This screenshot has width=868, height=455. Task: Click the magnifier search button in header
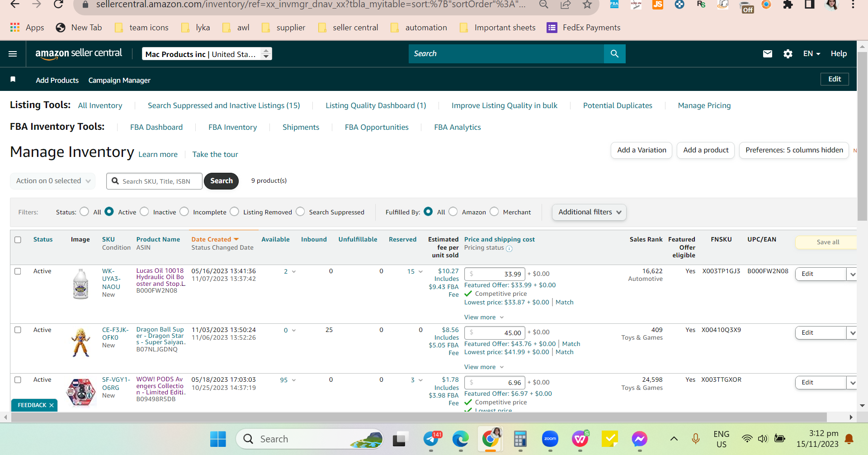614,54
